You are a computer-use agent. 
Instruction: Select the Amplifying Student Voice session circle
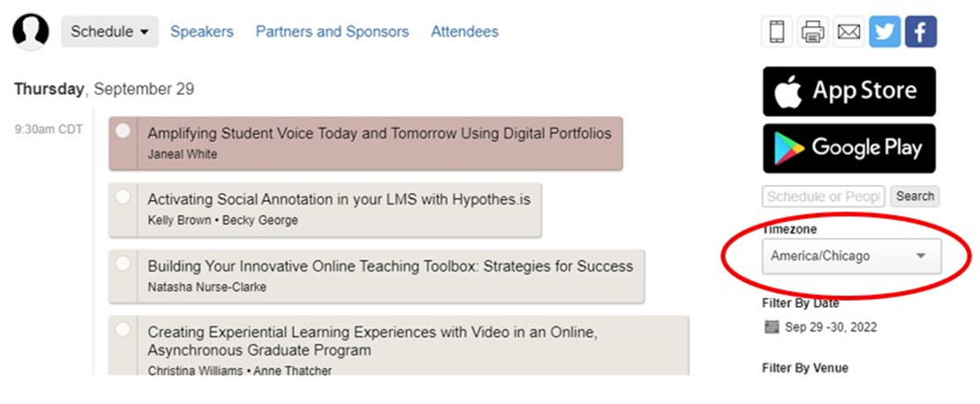[124, 131]
